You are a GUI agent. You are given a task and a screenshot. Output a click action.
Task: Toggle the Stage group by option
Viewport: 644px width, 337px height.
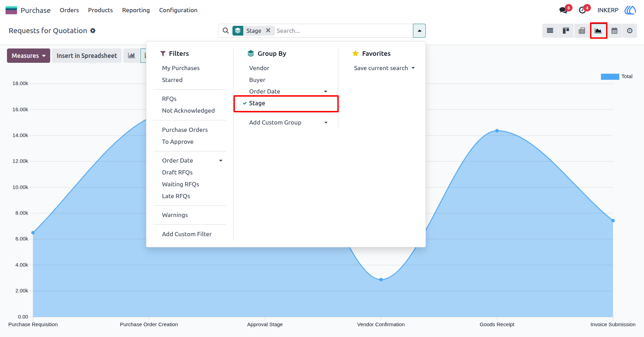(x=286, y=103)
